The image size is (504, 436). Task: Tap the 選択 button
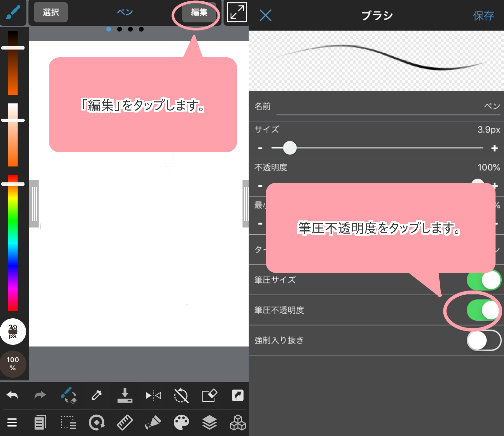[51, 12]
